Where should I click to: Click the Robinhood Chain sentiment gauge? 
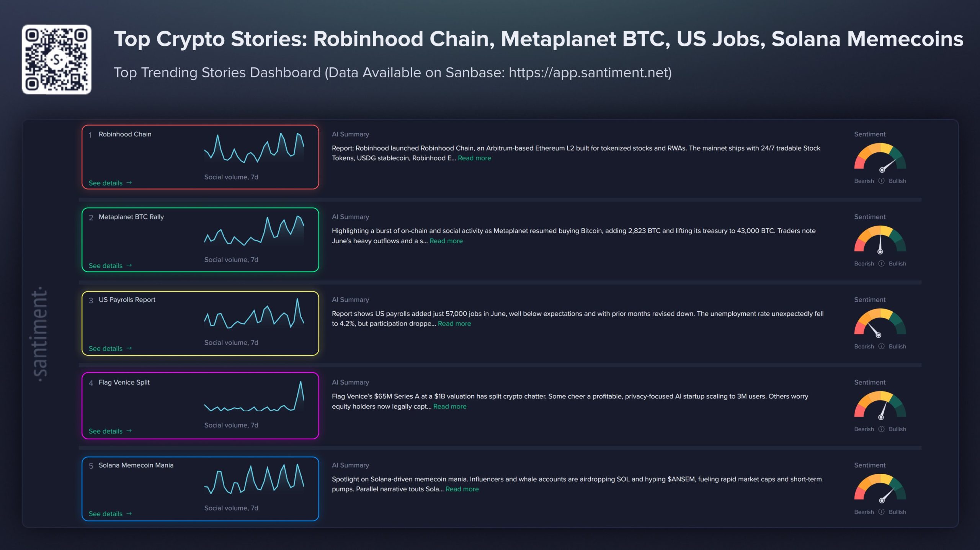pyautogui.click(x=880, y=157)
